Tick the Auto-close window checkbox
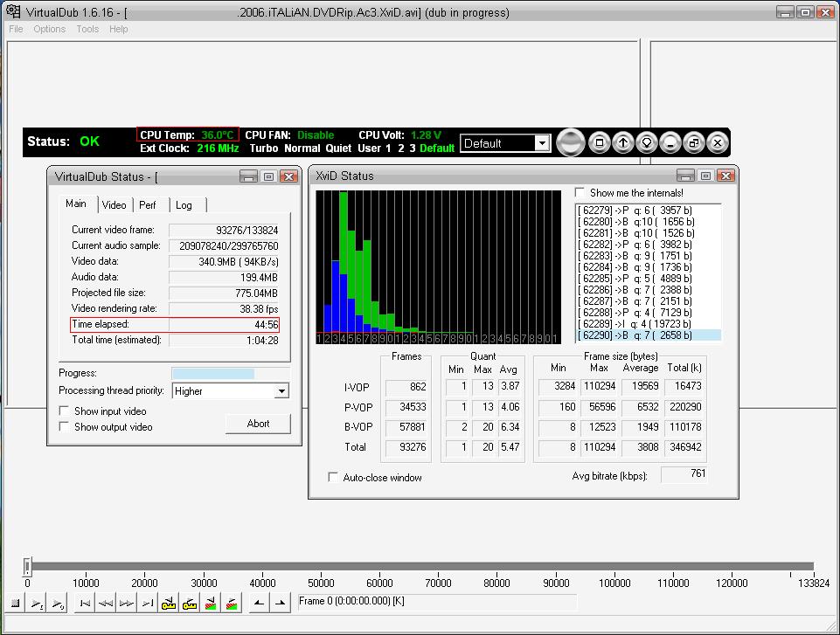This screenshot has width=840, height=635. [333, 477]
